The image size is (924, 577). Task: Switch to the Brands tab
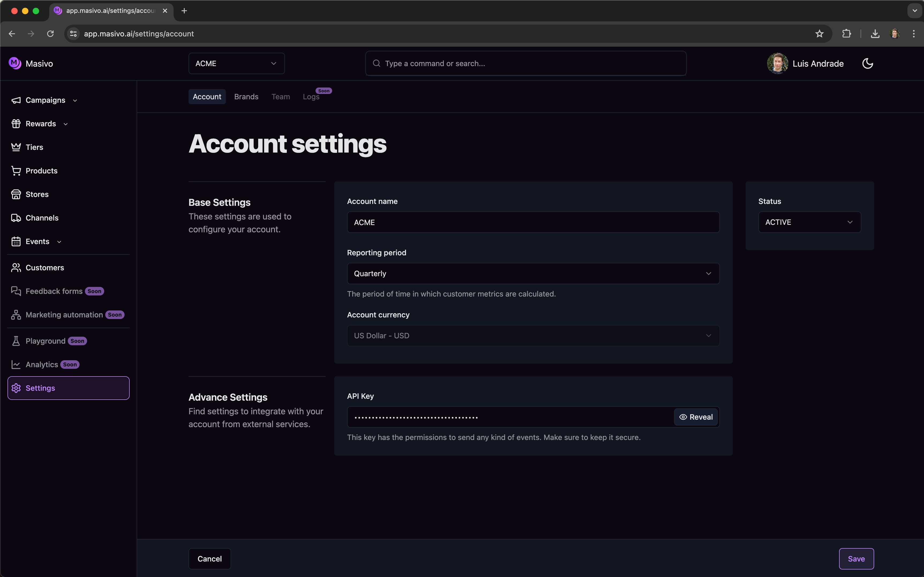[x=246, y=97]
